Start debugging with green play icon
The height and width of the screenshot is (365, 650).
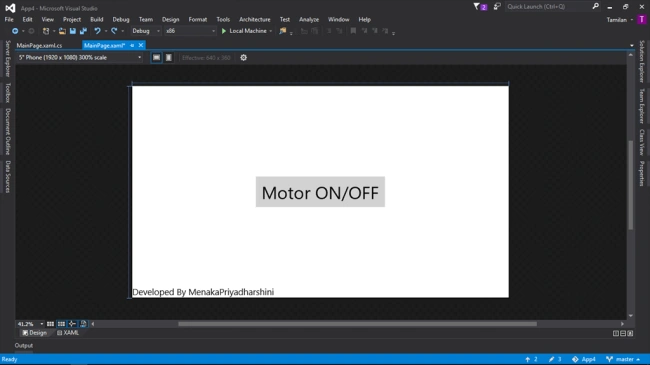click(x=224, y=31)
